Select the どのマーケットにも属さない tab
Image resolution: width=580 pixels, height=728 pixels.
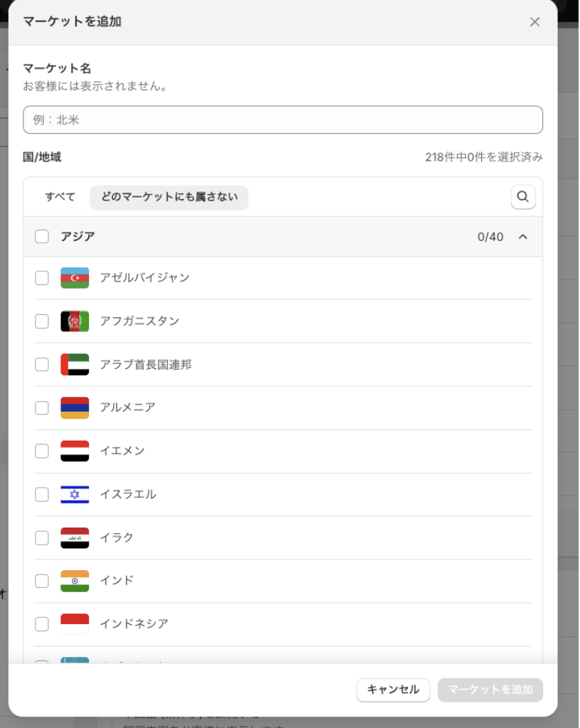coord(169,197)
